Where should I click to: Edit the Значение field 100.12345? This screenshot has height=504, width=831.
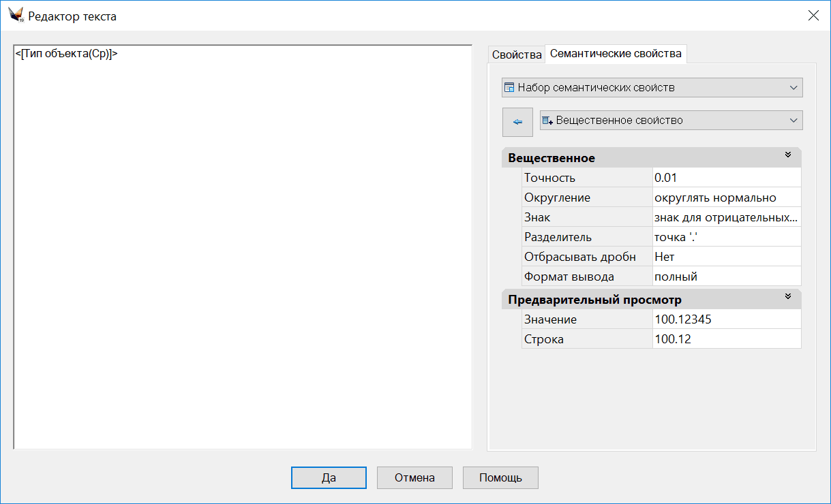pyautogui.click(x=727, y=319)
